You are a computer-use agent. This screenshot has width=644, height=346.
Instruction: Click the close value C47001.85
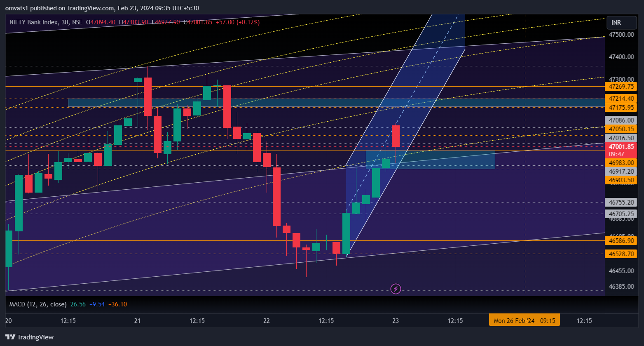198,22
